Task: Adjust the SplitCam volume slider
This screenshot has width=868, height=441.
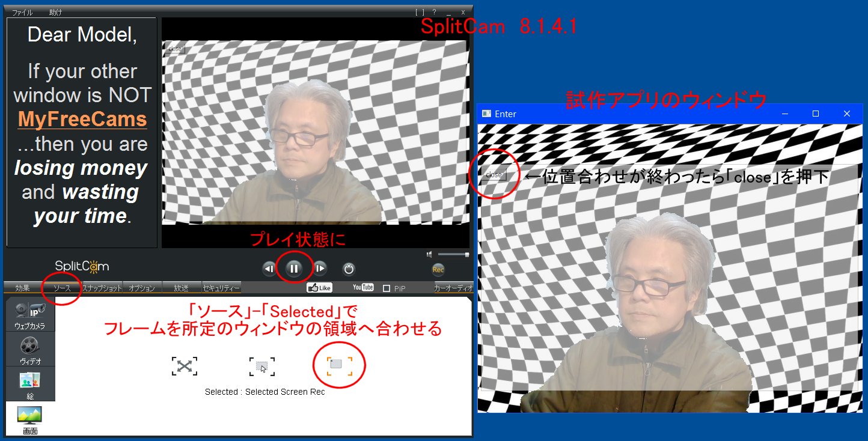Action: pyautogui.click(x=453, y=255)
